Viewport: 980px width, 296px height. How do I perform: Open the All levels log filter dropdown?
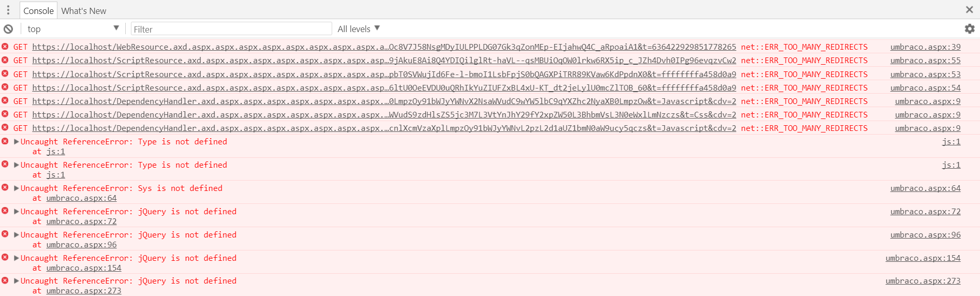click(359, 29)
